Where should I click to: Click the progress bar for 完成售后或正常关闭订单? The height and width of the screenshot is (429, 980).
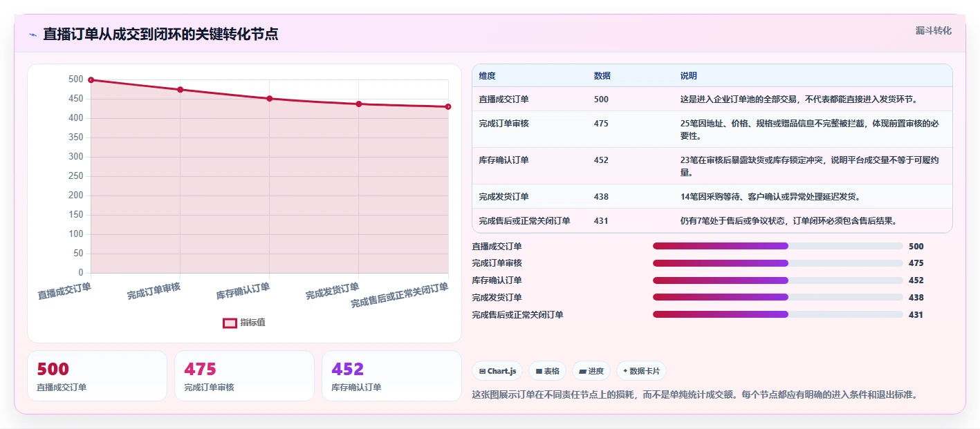click(777, 314)
